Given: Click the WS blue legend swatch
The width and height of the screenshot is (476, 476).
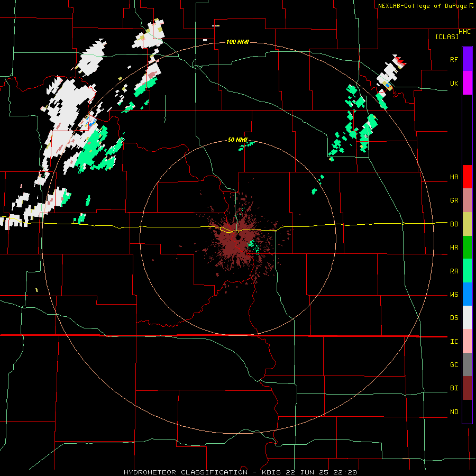Looking at the screenshot, I should [467, 294].
